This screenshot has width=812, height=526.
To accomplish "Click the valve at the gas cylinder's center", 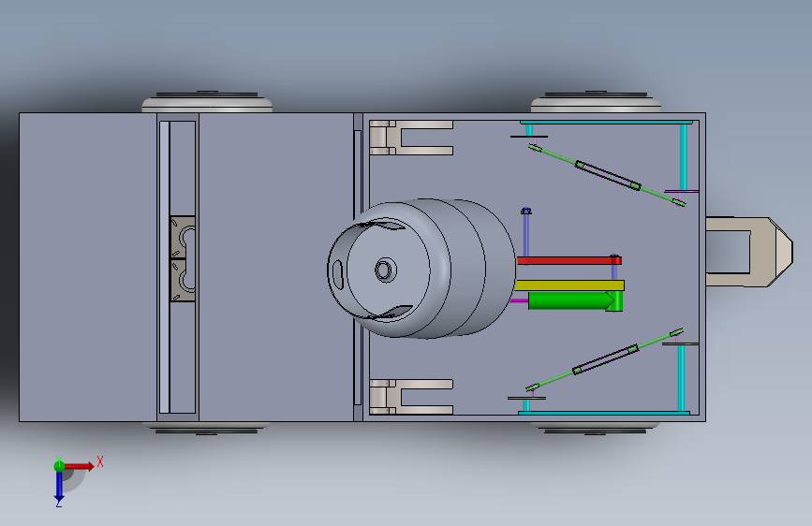I will [385, 270].
